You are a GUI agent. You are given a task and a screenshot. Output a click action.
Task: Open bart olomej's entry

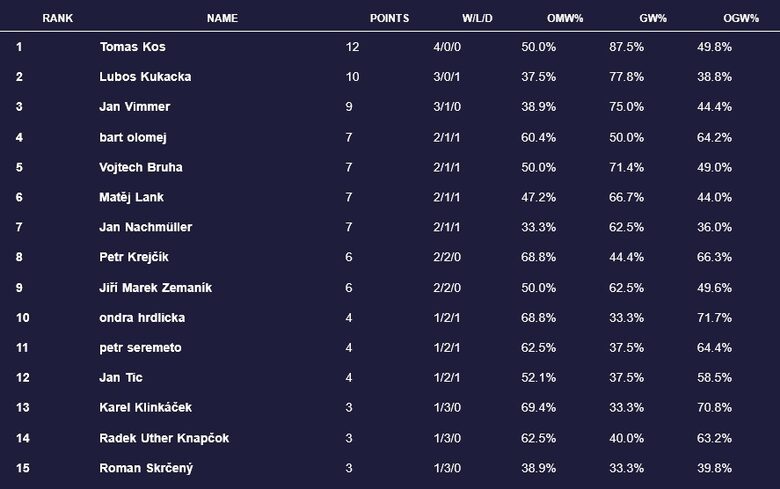[134, 137]
